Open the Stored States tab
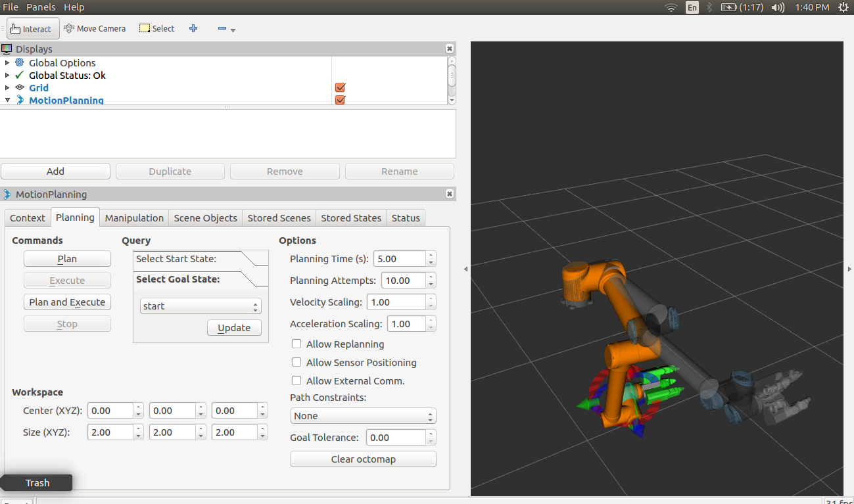The image size is (854, 504). (x=351, y=218)
